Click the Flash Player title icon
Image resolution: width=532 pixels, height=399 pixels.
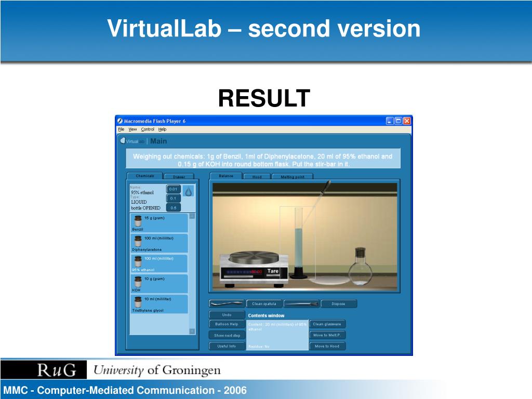point(120,121)
